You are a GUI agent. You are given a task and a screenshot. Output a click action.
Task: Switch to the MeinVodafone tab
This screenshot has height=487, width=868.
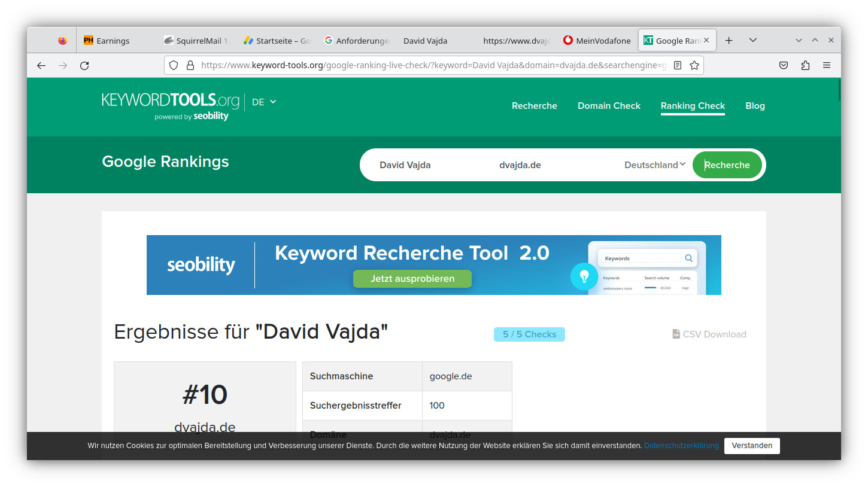(x=597, y=41)
